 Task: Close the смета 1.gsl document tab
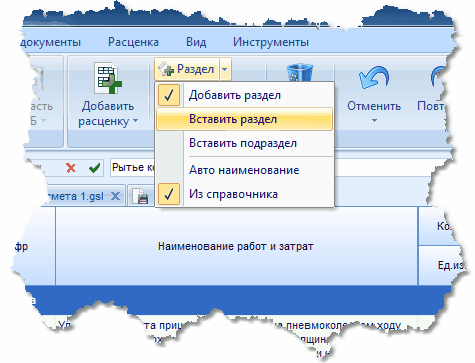115,196
